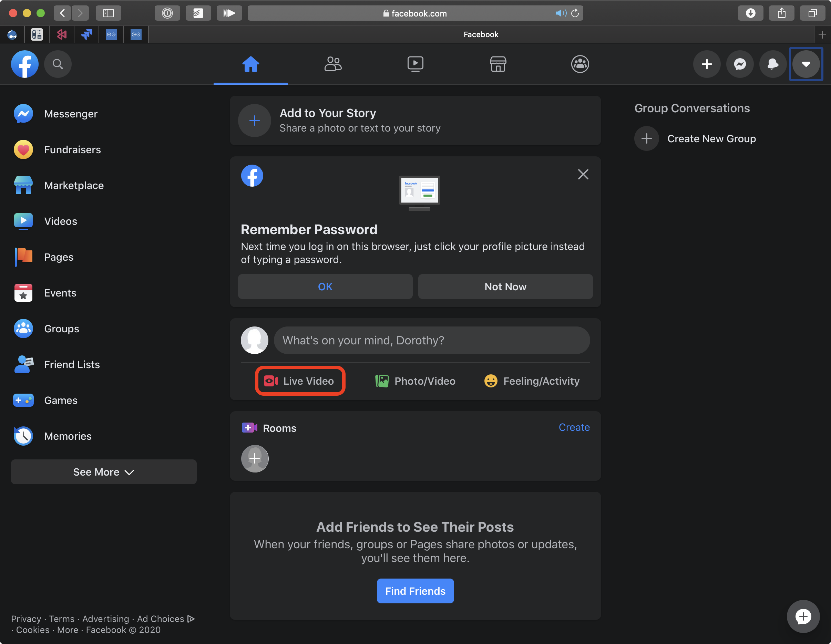Open the 1Password extension button
Viewport: 831px width, 644px height.
click(167, 13)
